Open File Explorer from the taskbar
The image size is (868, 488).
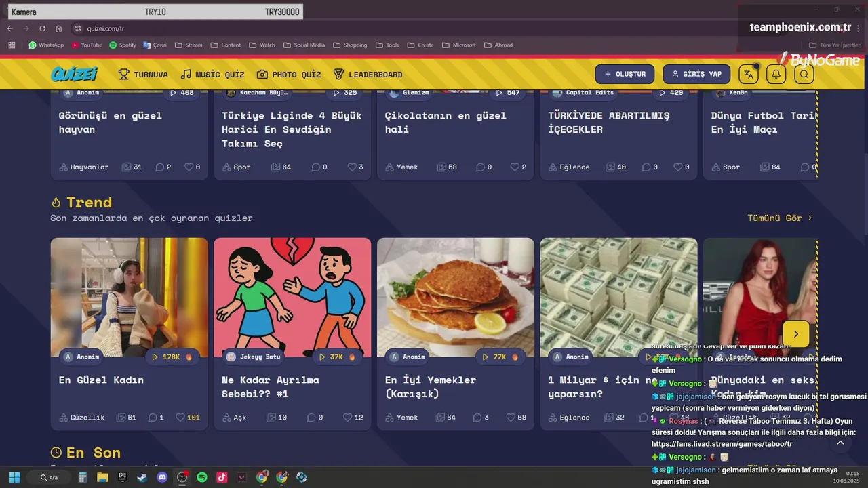pos(102,477)
